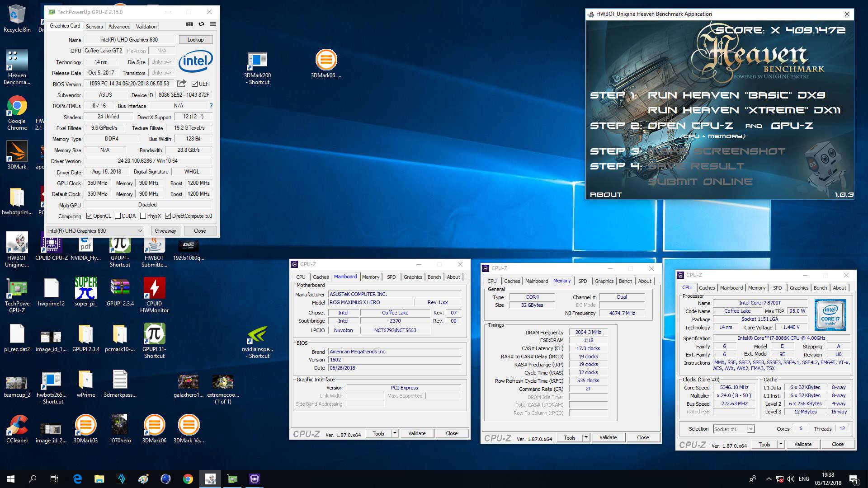Toggle UEFI checkbox in GPU-Z
Viewport: 868px width, 488px height.
pos(194,84)
